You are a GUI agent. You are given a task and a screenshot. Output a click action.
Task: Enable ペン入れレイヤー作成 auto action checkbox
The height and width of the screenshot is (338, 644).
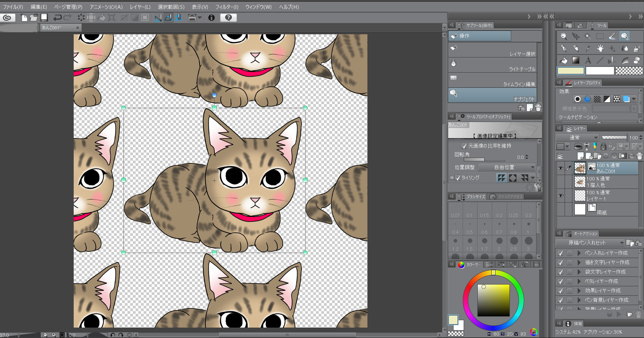560,253
